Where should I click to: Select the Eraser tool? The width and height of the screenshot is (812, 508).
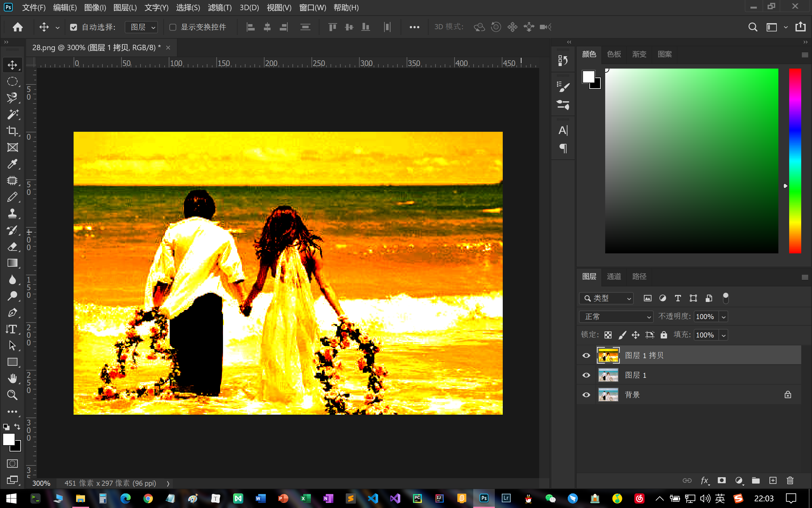[12, 247]
